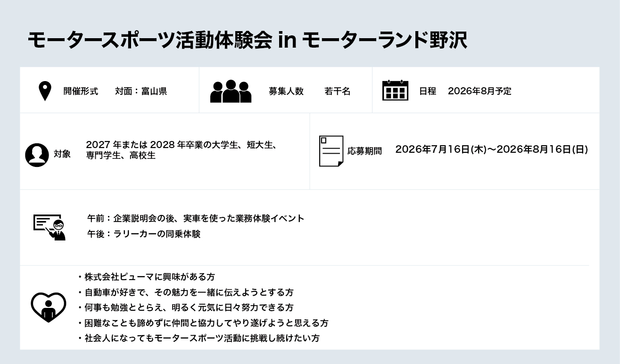The image size is (620, 364).
Task: Click the calendar schedule icon
Action: point(395,91)
